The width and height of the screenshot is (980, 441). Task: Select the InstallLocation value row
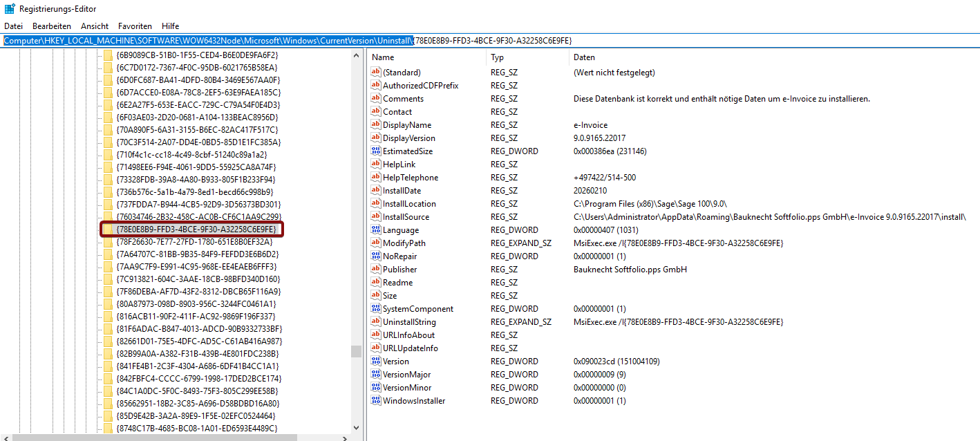coord(409,204)
